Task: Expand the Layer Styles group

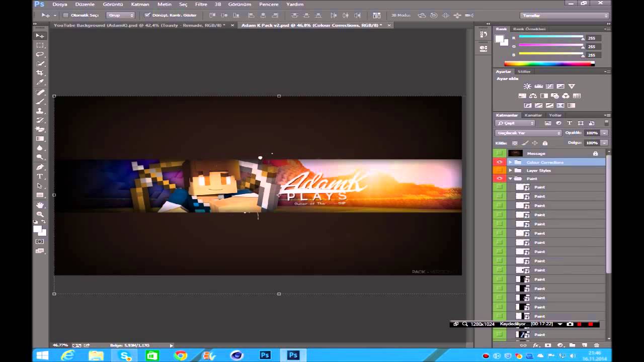Action: [x=510, y=170]
